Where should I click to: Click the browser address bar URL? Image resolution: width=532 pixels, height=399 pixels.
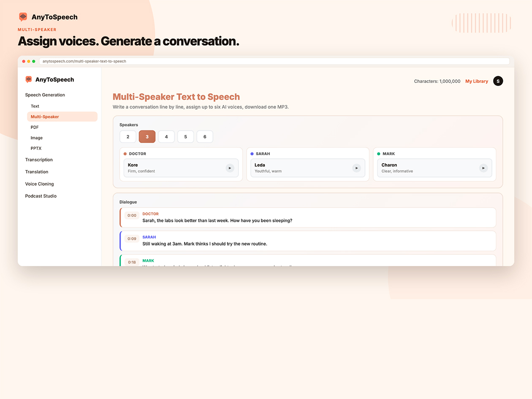pos(274,61)
